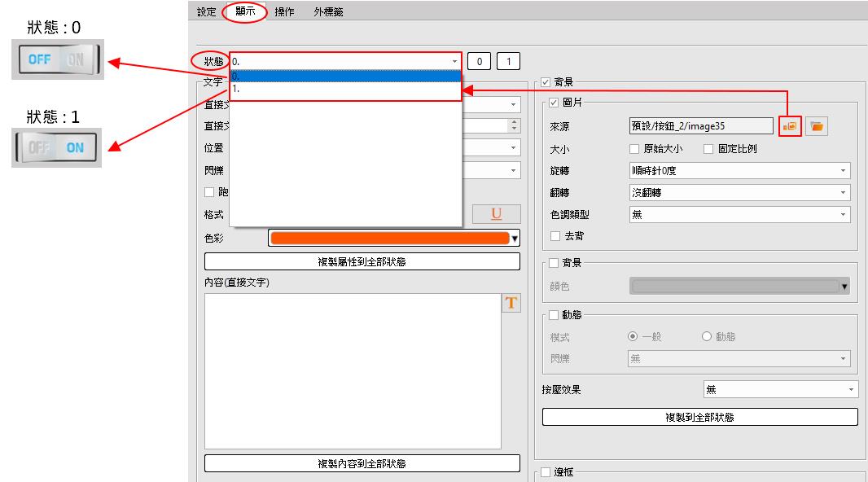Click the state 1 quick button
The image size is (868, 482).
tap(509, 61)
